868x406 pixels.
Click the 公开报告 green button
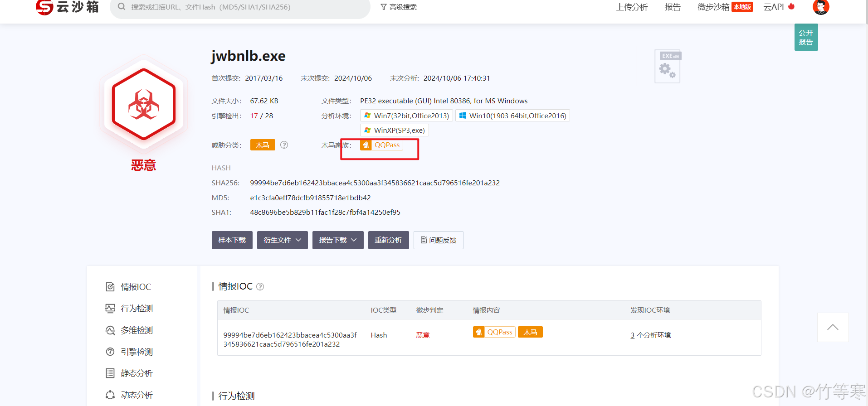[806, 37]
